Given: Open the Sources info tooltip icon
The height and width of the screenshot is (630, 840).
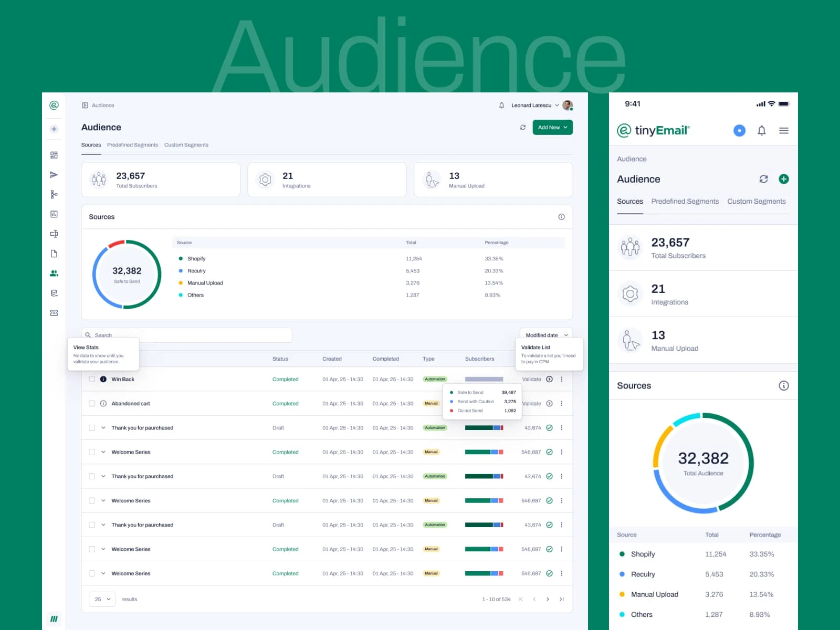Looking at the screenshot, I should pyautogui.click(x=562, y=217).
